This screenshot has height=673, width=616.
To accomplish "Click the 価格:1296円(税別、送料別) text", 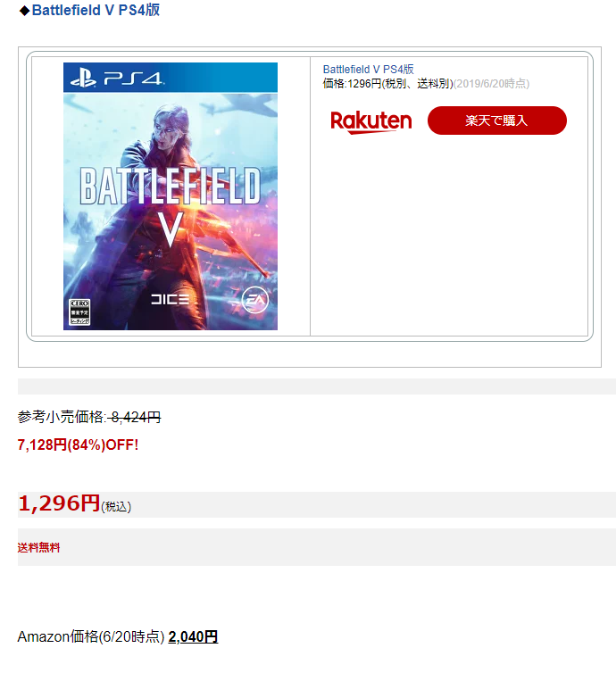I will coord(387,83).
